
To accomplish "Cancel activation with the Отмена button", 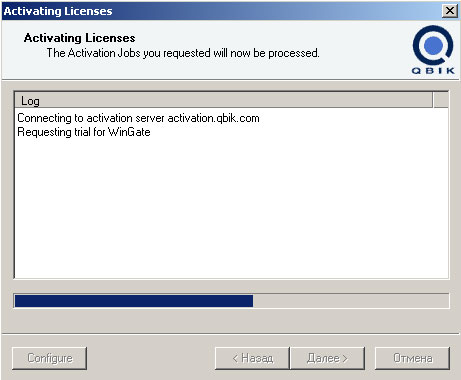I will coord(412,358).
